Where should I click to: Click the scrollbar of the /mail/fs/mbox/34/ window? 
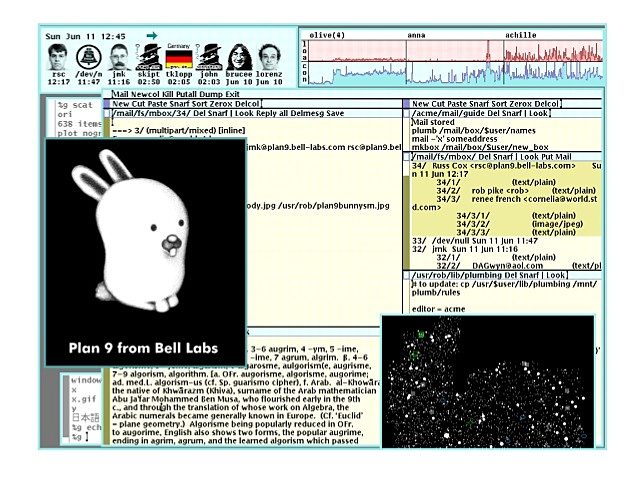coord(107,127)
